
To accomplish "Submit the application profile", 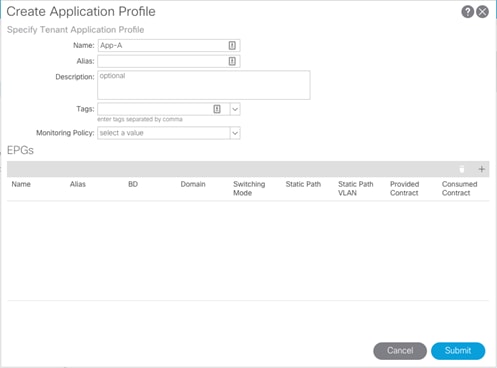I will [x=458, y=351].
